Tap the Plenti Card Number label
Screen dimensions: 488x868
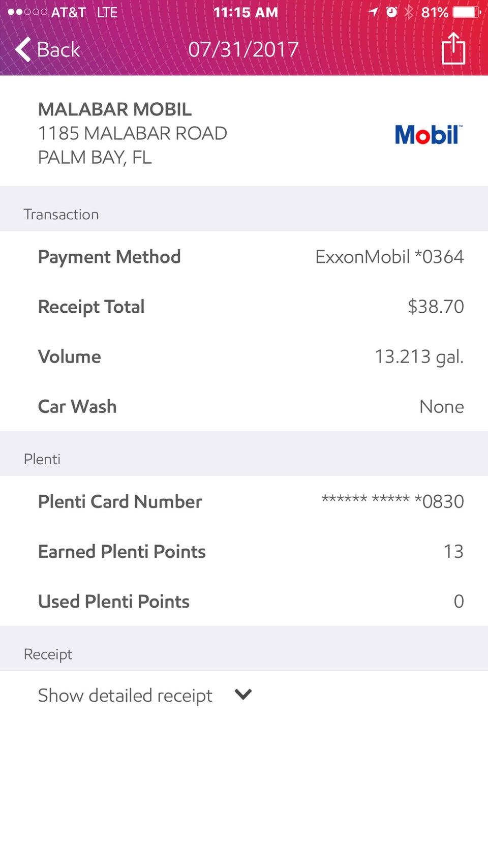click(x=120, y=501)
